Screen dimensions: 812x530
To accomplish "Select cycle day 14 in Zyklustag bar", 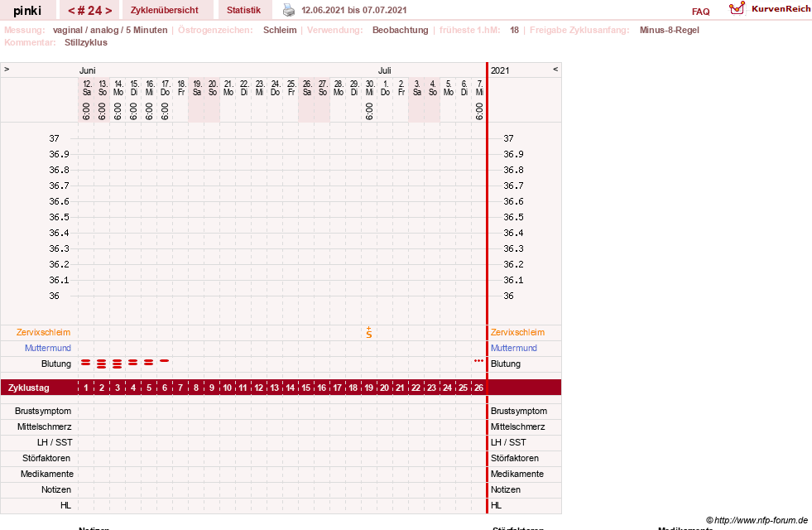I will pyautogui.click(x=290, y=388).
